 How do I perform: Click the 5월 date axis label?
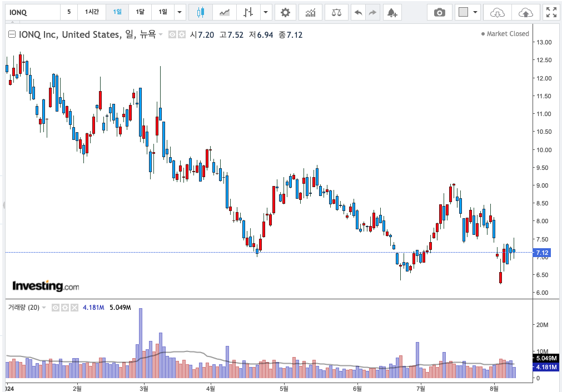pyautogui.click(x=284, y=389)
